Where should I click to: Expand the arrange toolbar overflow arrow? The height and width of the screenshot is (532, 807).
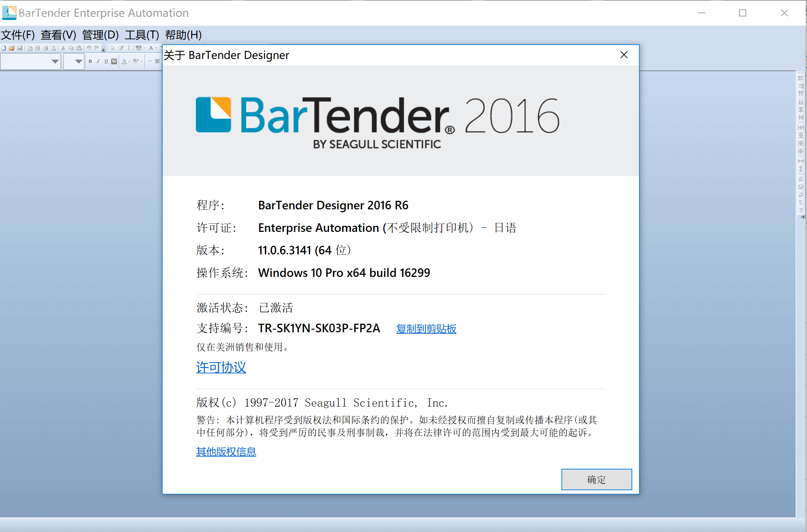pyautogui.click(x=803, y=217)
